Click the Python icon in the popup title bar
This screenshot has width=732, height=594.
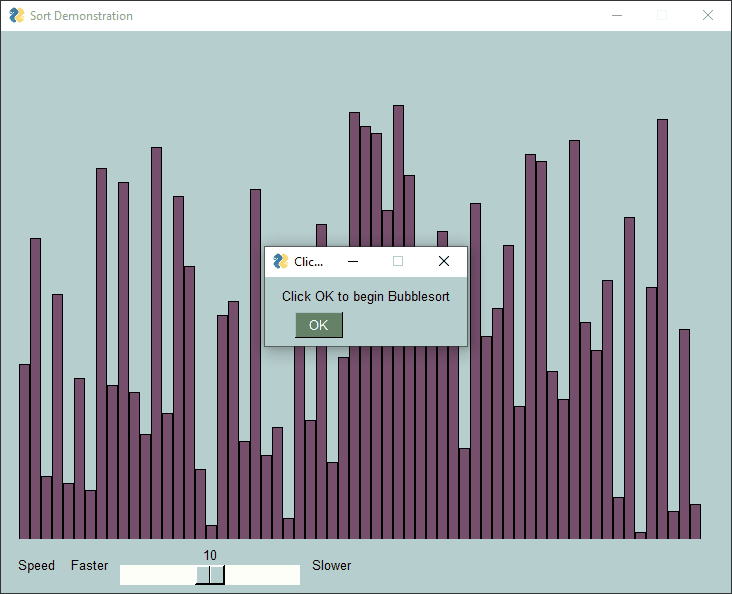point(280,261)
